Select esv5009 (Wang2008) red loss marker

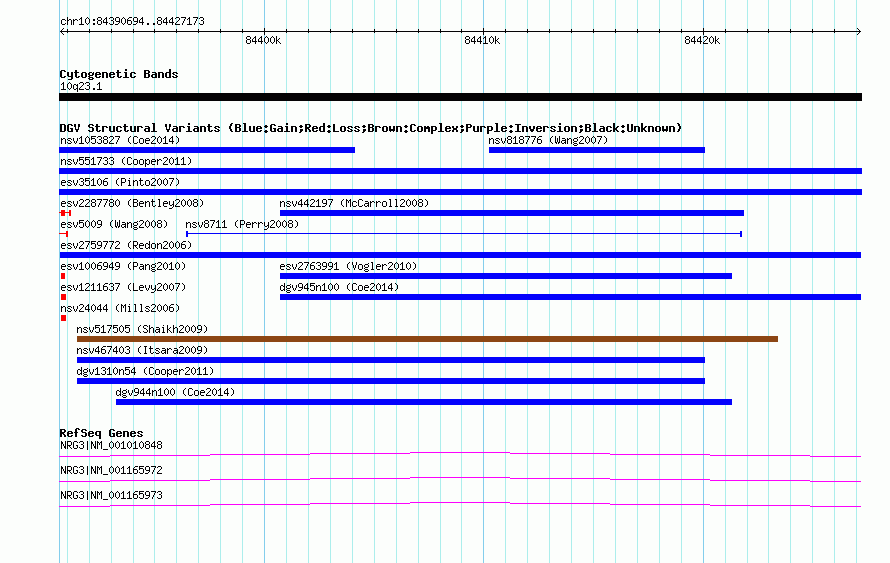[x=64, y=234]
